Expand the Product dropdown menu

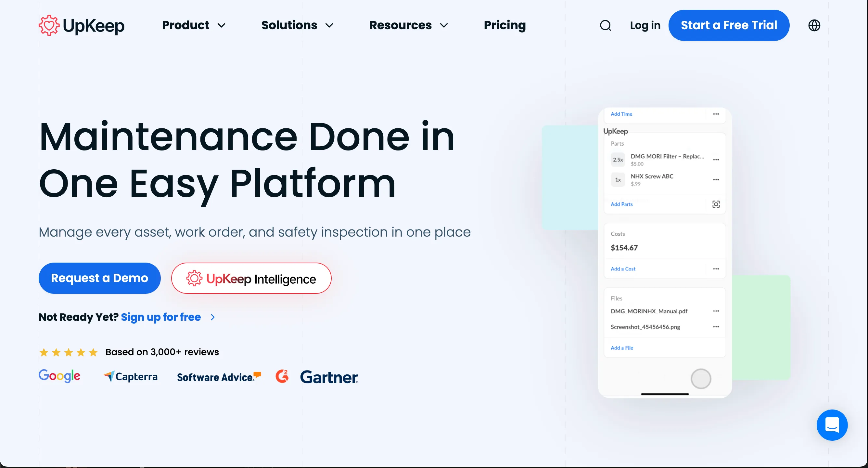pyautogui.click(x=193, y=25)
